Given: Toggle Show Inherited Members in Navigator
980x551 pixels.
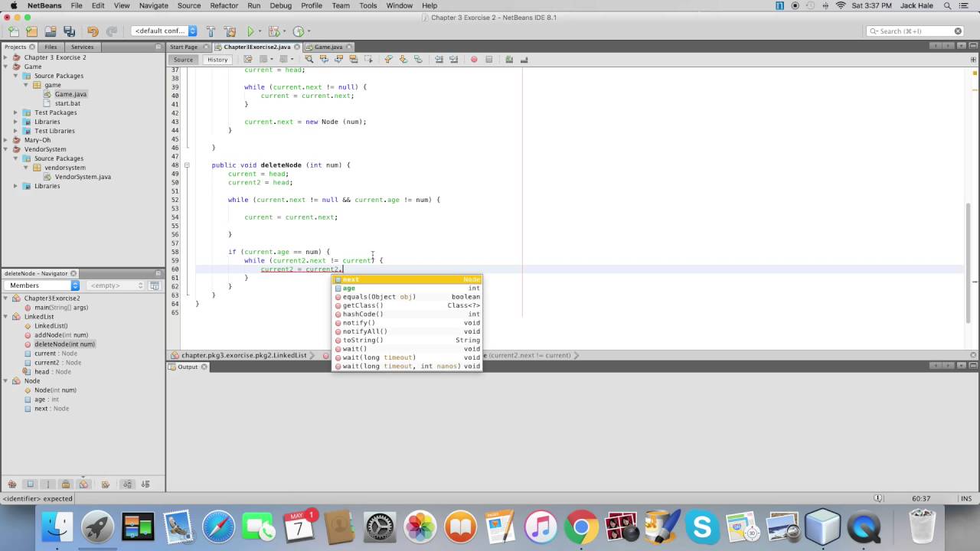Looking at the screenshot, I should coord(12,484).
